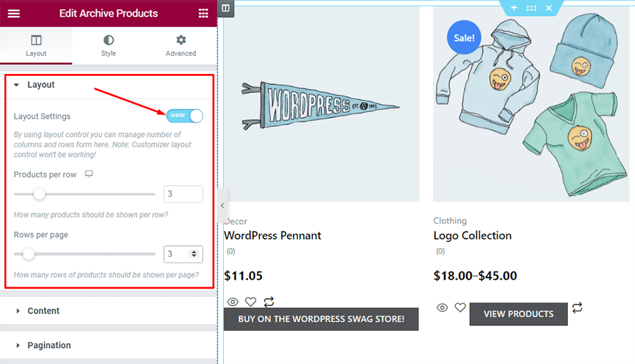Expand the Content section
Image resolution: width=635 pixels, height=364 pixels.
[43, 311]
